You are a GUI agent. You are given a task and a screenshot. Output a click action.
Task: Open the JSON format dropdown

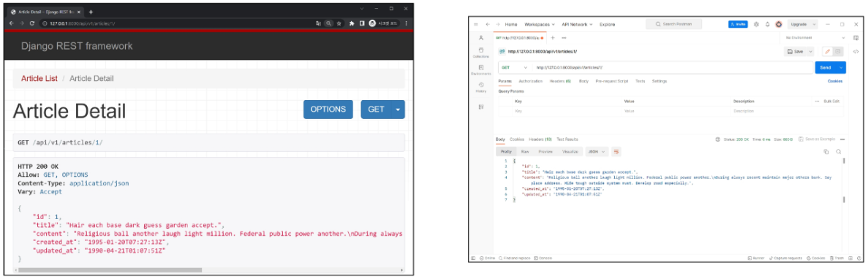click(x=597, y=151)
